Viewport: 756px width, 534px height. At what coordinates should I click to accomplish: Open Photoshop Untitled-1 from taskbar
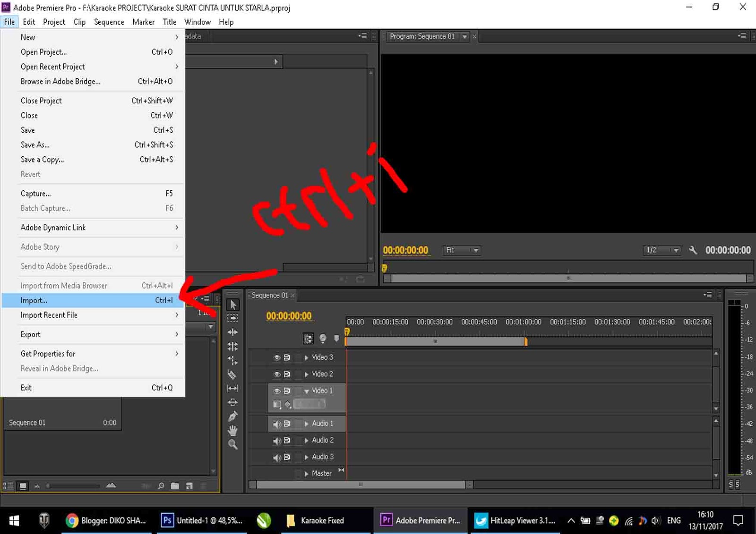(x=201, y=520)
